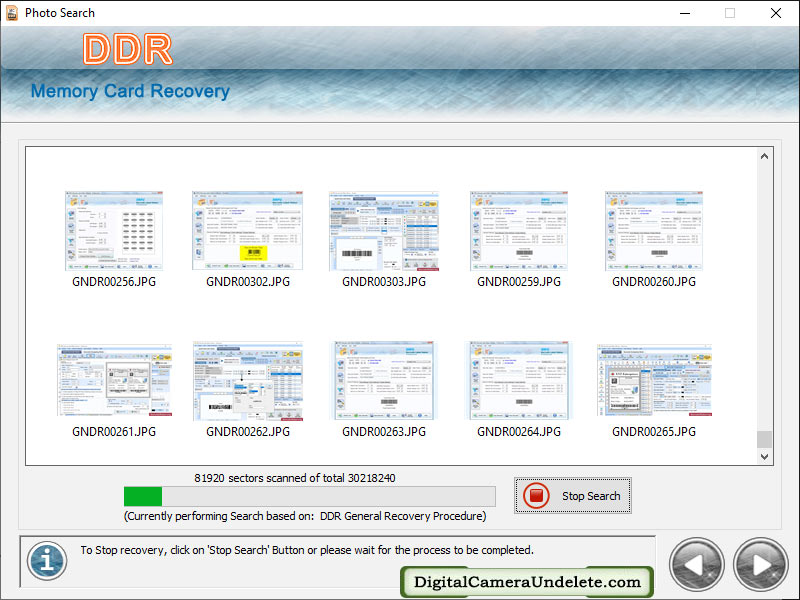Screen dimensions: 800x600
Task: Close the Photo Search window
Action: tap(776, 13)
